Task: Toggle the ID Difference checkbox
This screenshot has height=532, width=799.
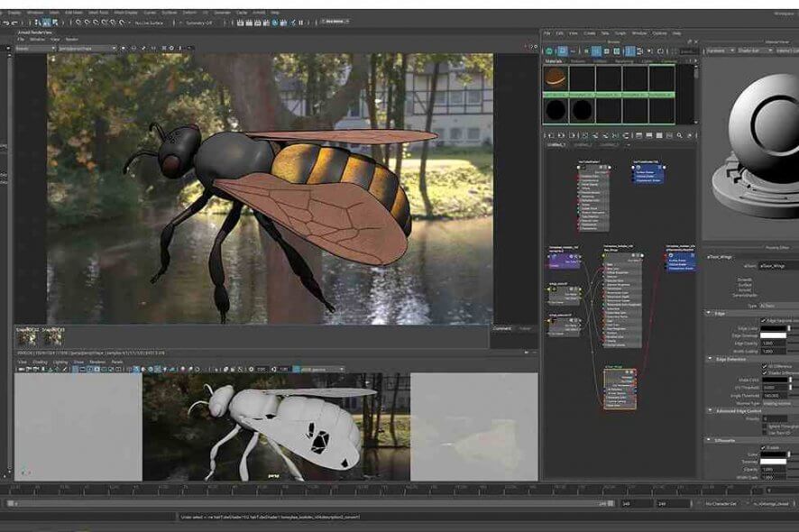Action: (x=765, y=366)
